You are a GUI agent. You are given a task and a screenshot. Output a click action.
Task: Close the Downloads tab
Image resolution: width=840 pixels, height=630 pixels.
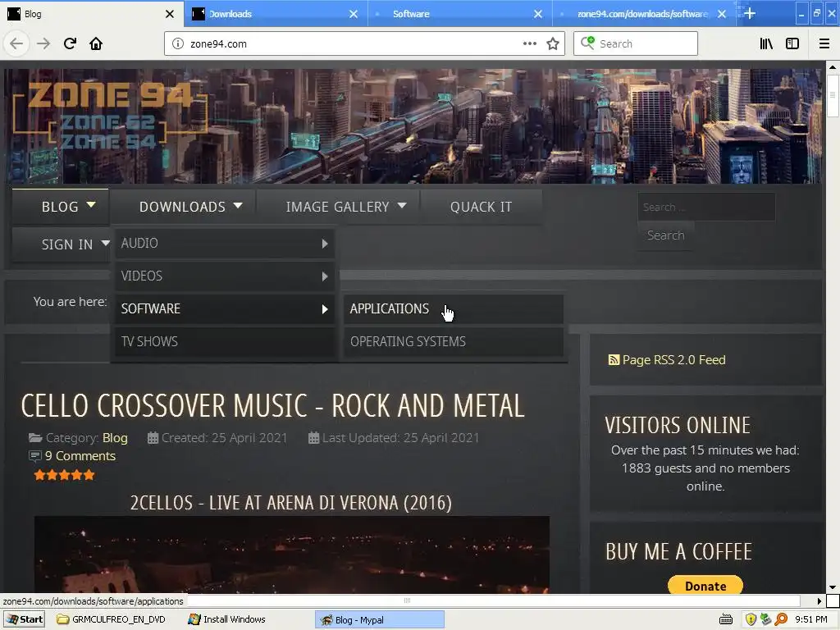point(354,15)
